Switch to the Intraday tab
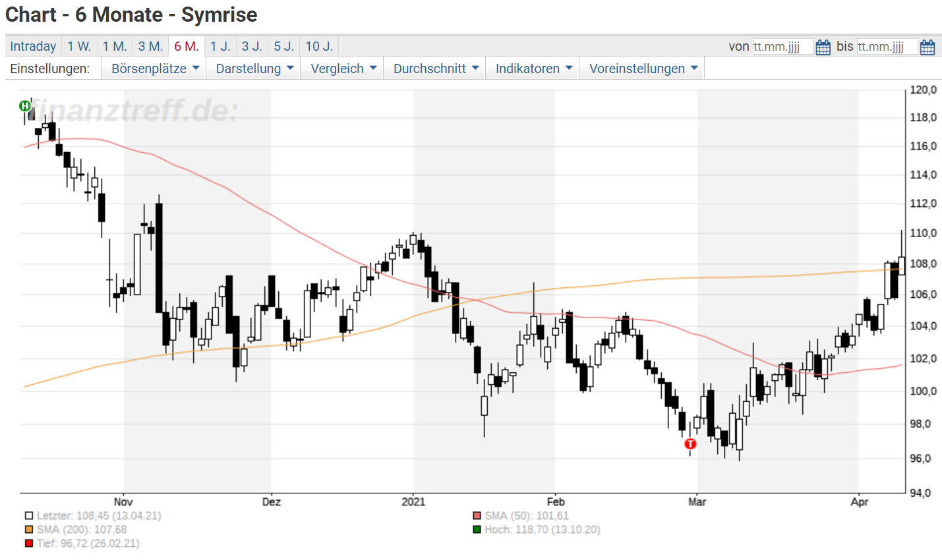 [33, 46]
